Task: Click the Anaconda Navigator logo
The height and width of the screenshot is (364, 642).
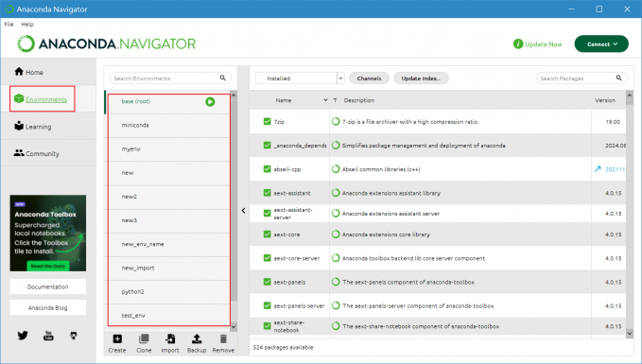Action: [x=107, y=43]
